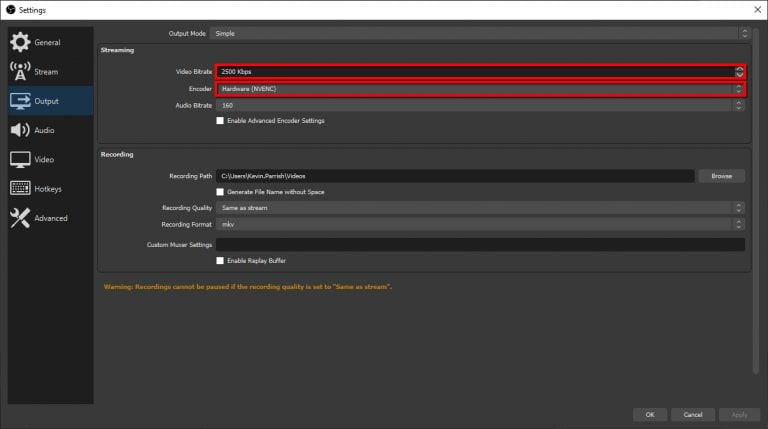Click the Apply button

(739, 414)
